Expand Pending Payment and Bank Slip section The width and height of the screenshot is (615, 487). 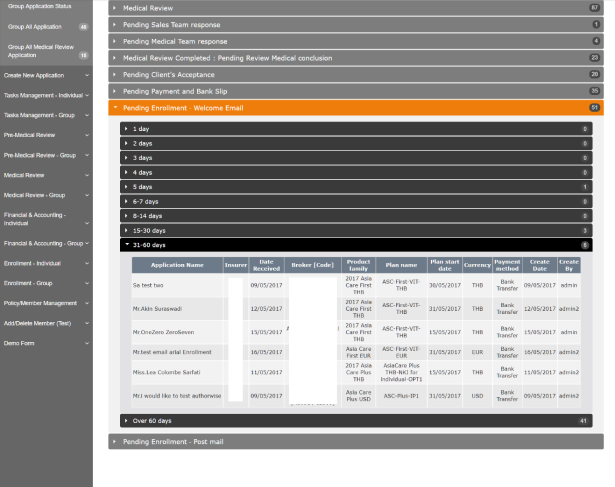pos(356,91)
